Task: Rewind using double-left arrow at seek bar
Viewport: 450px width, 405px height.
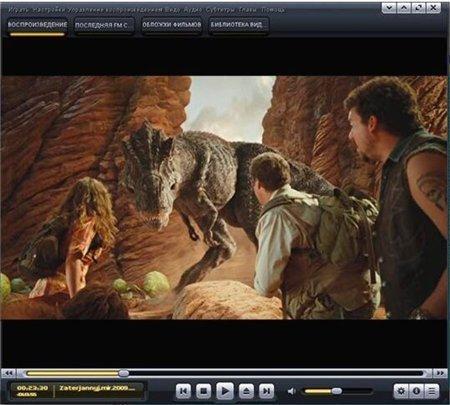Action: click(9, 373)
